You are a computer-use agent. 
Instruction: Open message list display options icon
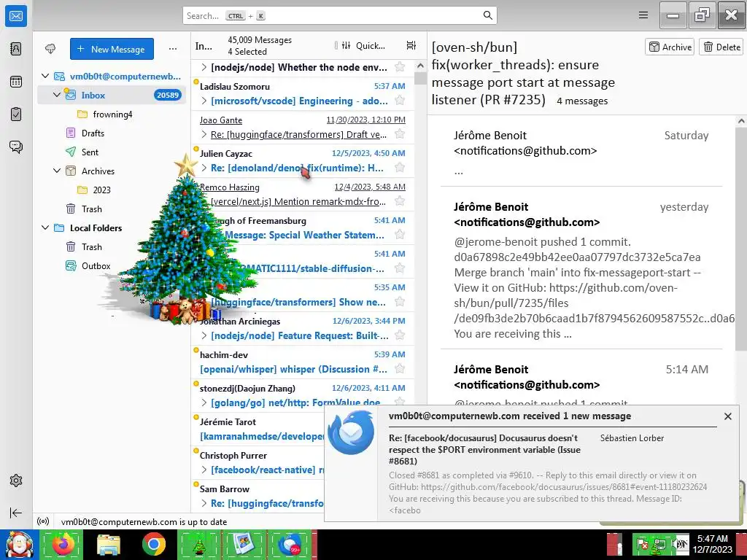(411, 45)
